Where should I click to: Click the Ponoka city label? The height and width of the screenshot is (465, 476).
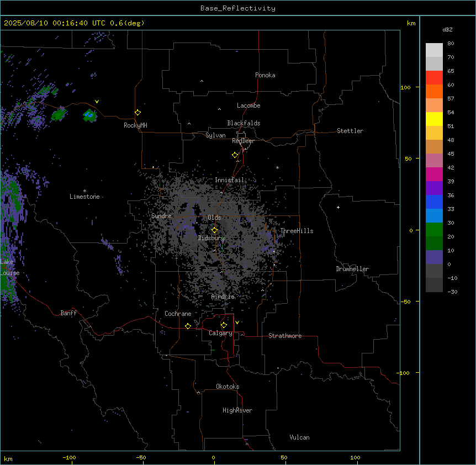pyautogui.click(x=265, y=75)
